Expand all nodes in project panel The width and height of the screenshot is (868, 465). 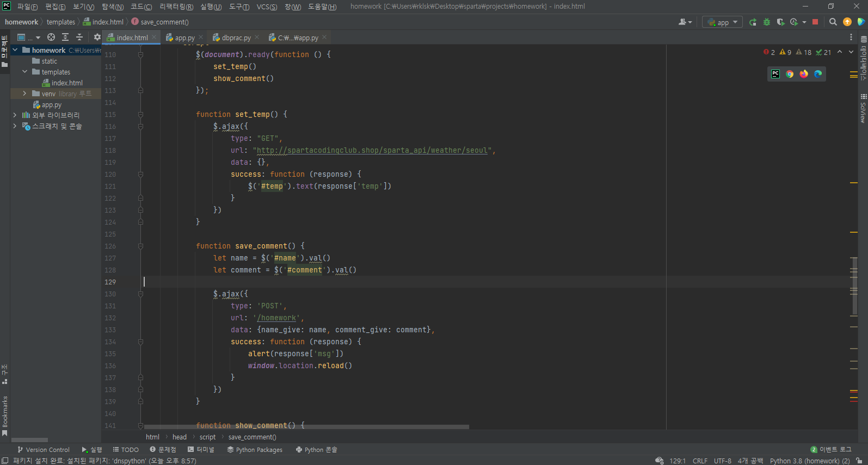65,37
